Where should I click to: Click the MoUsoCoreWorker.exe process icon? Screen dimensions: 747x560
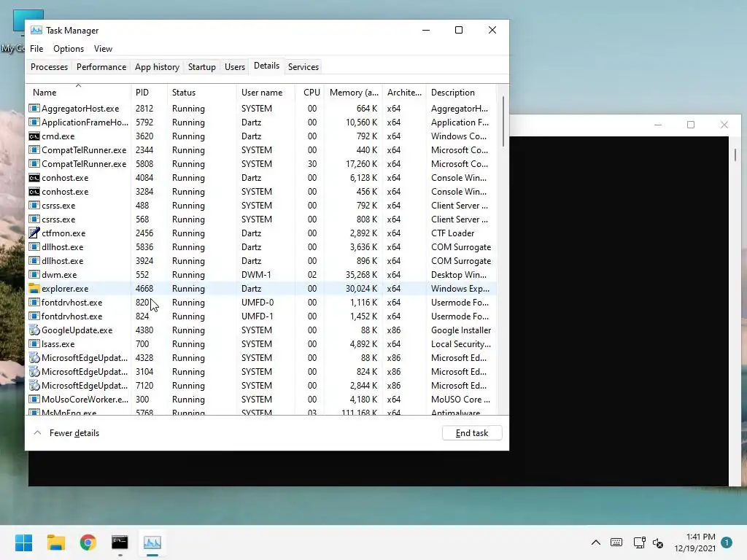pos(34,399)
